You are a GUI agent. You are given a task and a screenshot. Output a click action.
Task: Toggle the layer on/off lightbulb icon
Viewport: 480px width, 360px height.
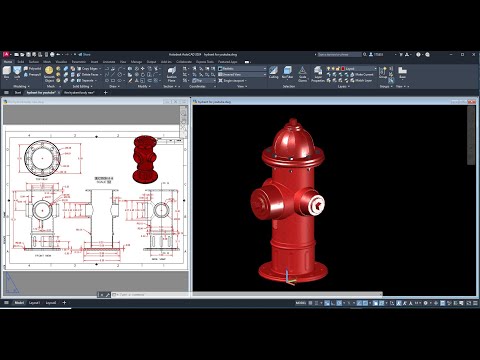point(328,69)
